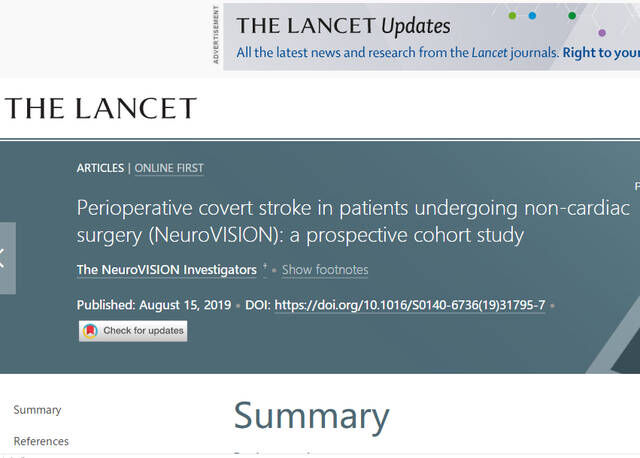Click the Perioperative covert stroke article title

point(353,222)
